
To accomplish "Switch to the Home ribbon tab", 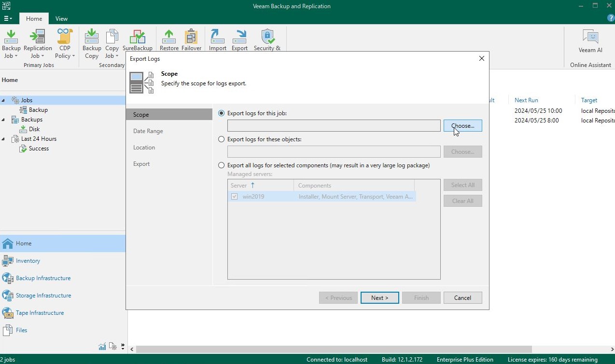I will coord(34,19).
